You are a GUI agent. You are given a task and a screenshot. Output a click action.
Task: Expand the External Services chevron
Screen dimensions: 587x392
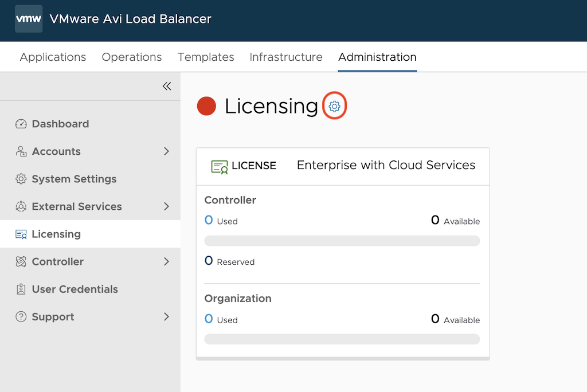pos(167,206)
